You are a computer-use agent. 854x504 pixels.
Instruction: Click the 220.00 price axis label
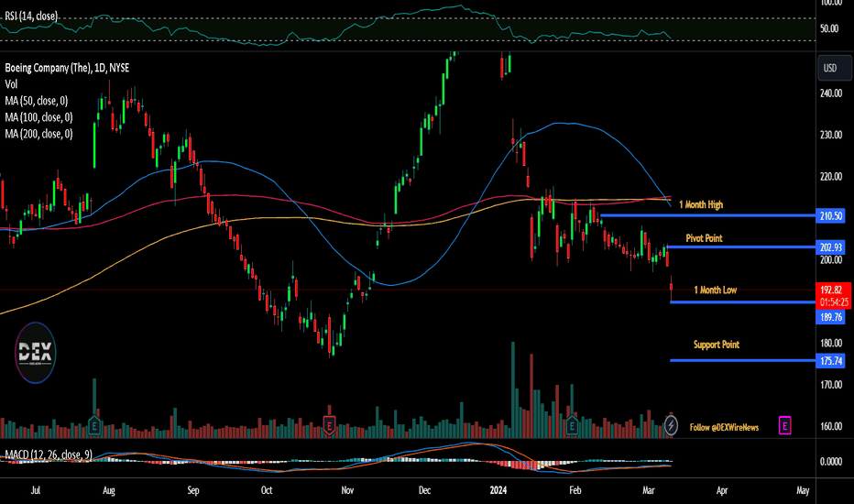click(x=831, y=177)
